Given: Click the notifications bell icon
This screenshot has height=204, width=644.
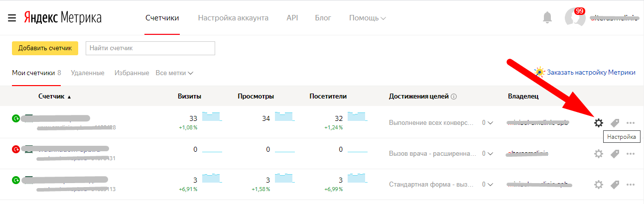Looking at the screenshot, I should (547, 18).
